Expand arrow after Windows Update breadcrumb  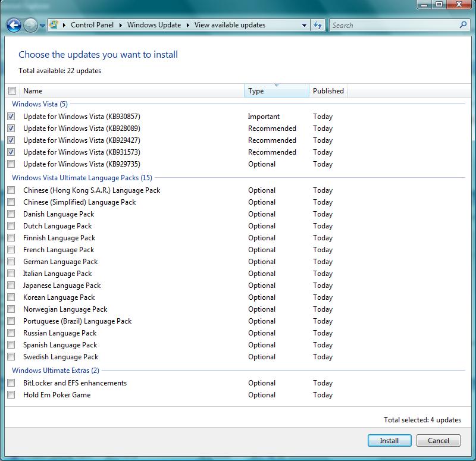click(x=187, y=25)
